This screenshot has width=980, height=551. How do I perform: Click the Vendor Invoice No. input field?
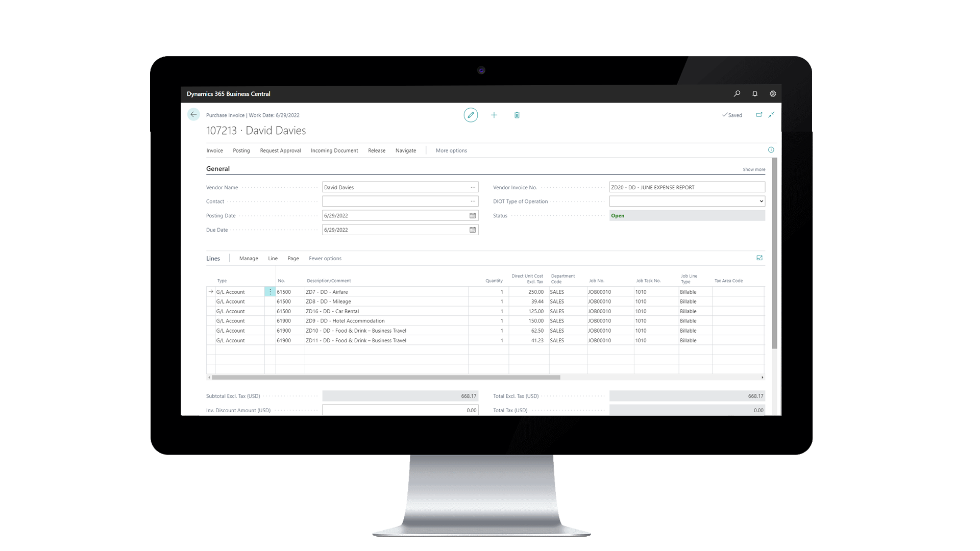click(x=686, y=187)
